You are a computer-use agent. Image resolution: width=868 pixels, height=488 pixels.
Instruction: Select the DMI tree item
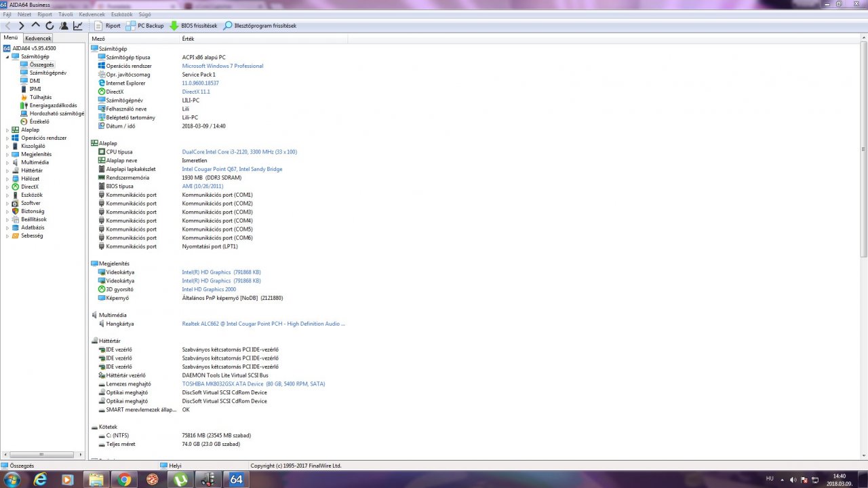pos(35,81)
